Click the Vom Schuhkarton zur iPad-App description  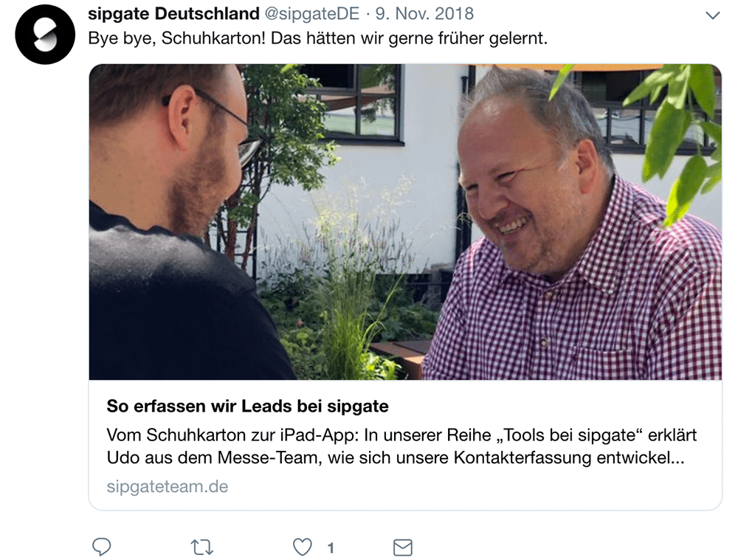[401, 446]
